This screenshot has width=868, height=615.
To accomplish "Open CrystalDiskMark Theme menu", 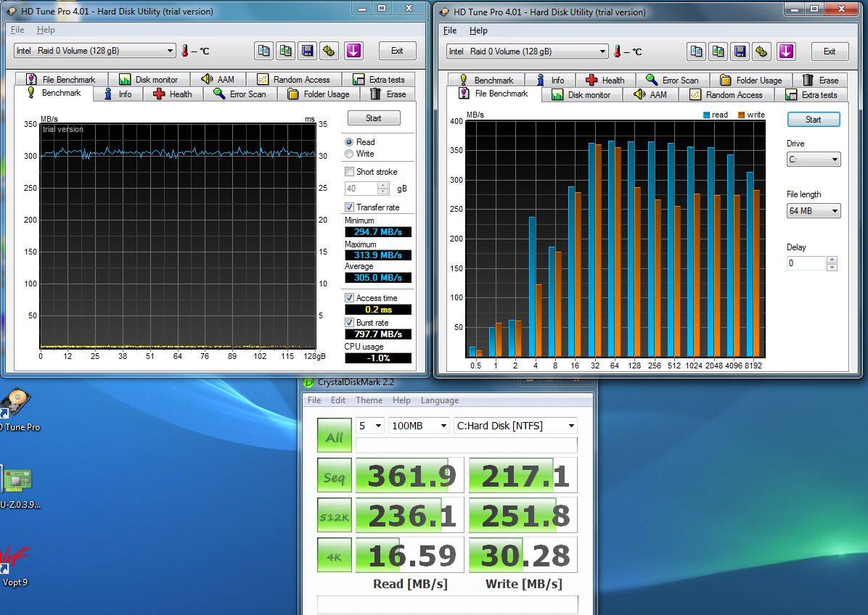I will tap(369, 400).
